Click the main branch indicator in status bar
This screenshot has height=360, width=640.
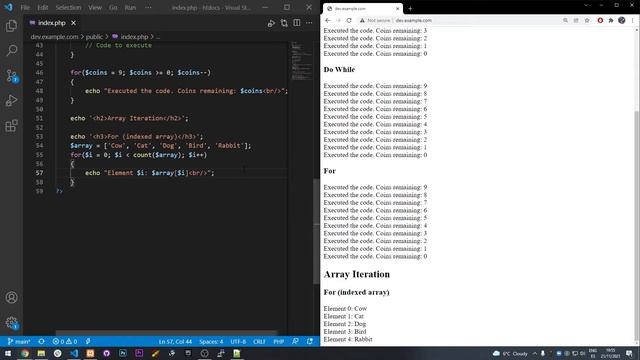click(x=19, y=341)
